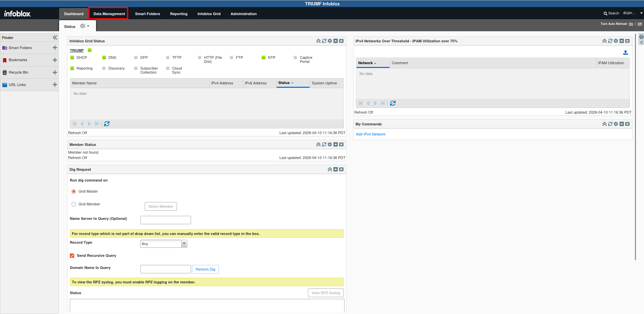
Task: Select the Grid Master radio button
Action: pyautogui.click(x=74, y=192)
